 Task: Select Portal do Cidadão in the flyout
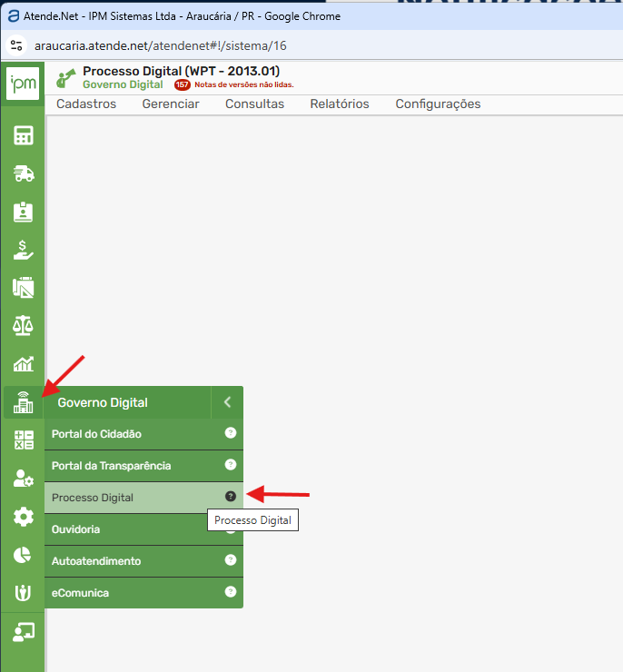point(143,434)
